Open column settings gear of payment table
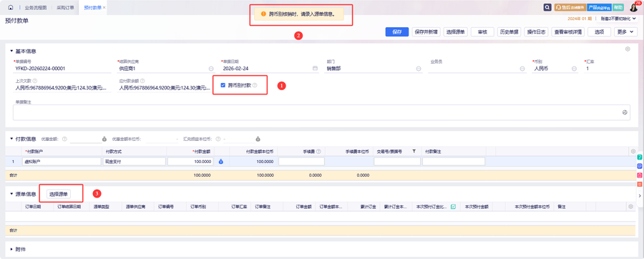The width and height of the screenshot is (644, 259). tap(633, 152)
